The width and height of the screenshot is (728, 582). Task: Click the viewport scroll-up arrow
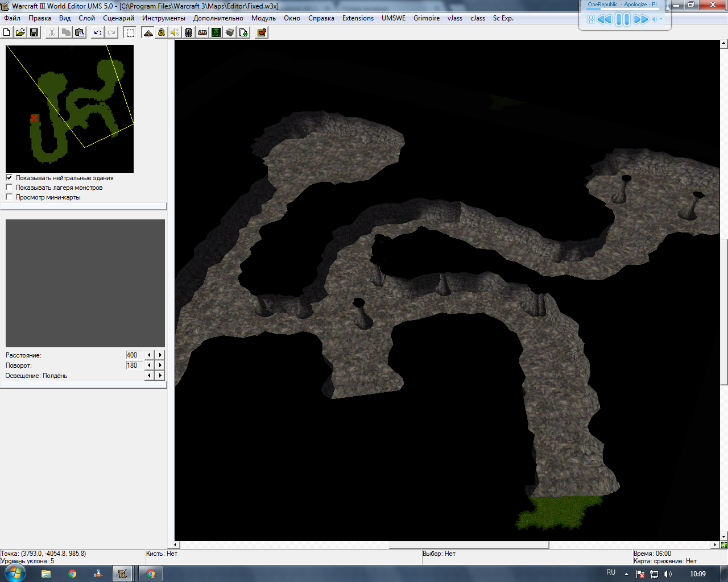(x=723, y=43)
